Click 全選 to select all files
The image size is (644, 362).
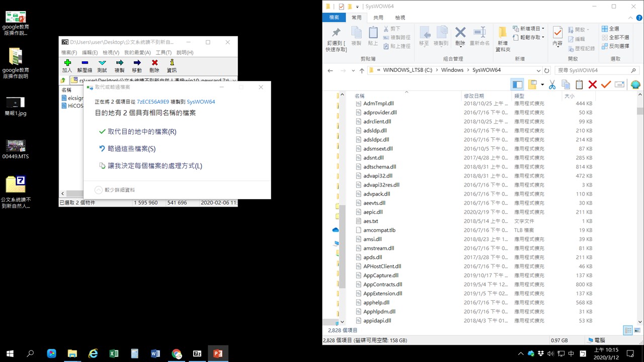[x=610, y=29]
